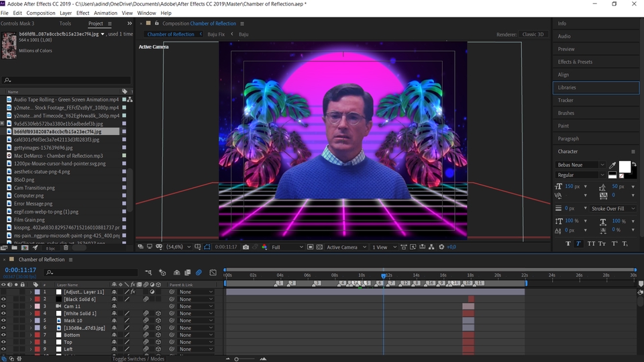Apply Superscript text style
This screenshot has width=644, height=362.
point(614,244)
